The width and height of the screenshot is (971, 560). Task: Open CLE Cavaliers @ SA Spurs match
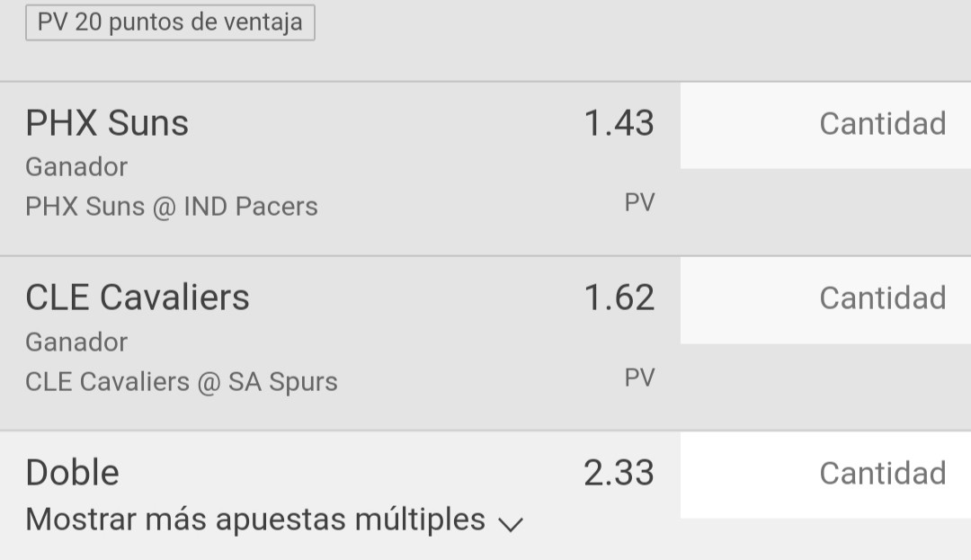(x=182, y=382)
